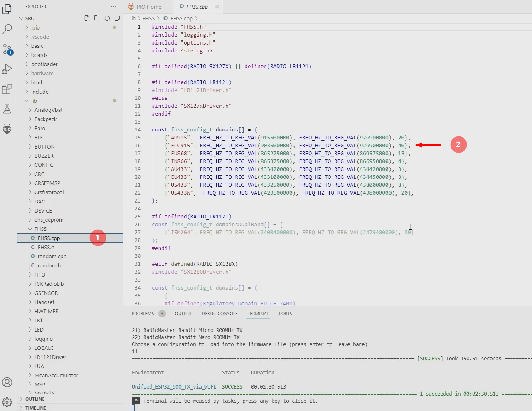Viewport: 532px width, 411px height.
Task: Expand the TIMELINE section
Action: (x=36, y=408)
